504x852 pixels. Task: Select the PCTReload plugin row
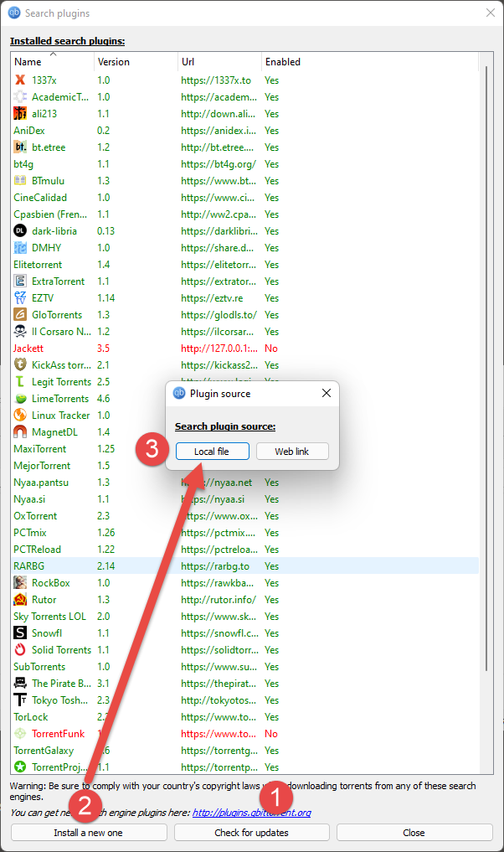(x=244, y=550)
